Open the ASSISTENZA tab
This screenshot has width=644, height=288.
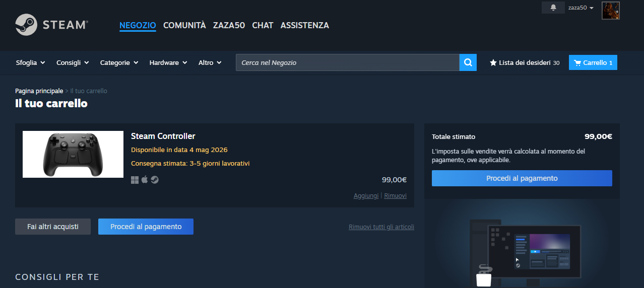305,25
